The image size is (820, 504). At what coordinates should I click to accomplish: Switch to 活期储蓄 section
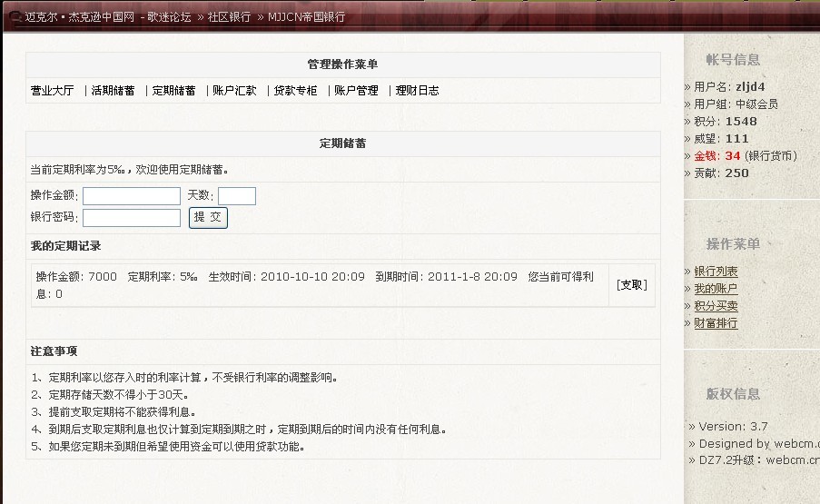[x=113, y=91]
